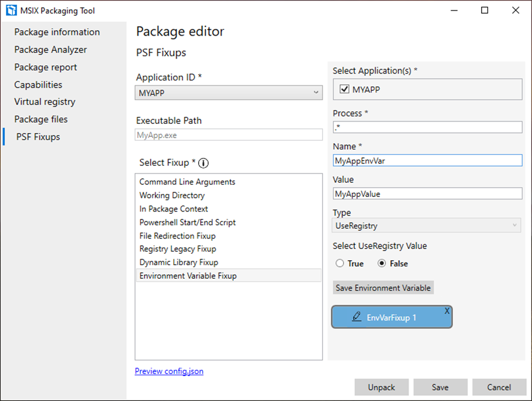Click the pencil edit icon on EnvVarFixup 1
The height and width of the screenshot is (401, 532).
pyautogui.click(x=357, y=317)
